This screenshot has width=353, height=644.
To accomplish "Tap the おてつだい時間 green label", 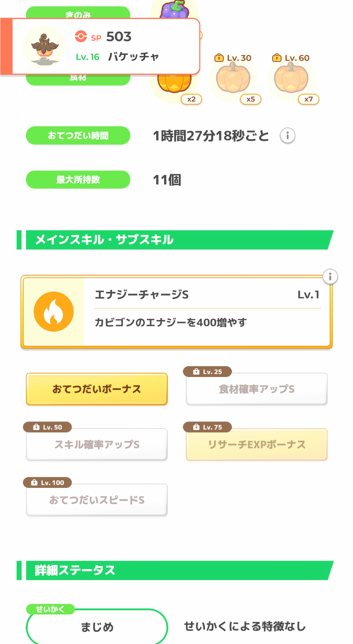I will [78, 136].
